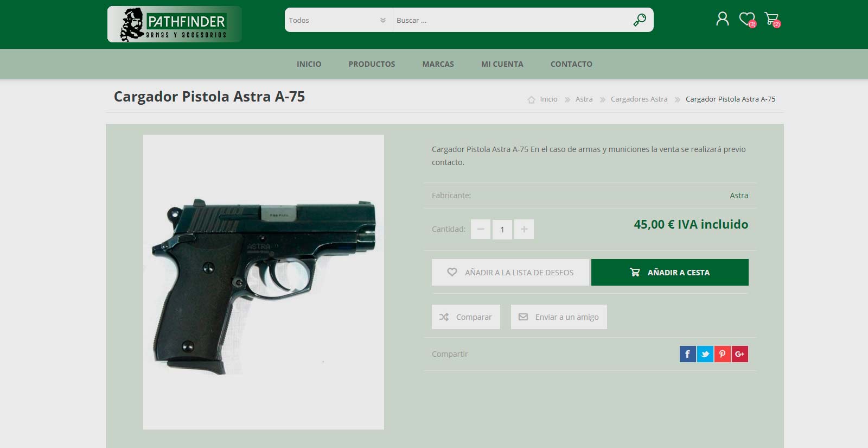
Task: Share product on Facebook
Action: (x=688, y=354)
